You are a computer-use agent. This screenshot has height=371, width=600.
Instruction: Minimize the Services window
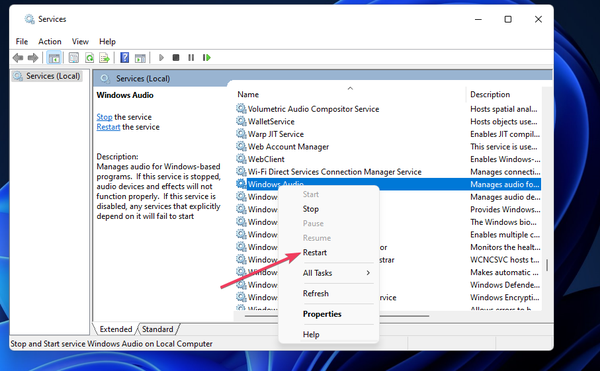pos(478,19)
